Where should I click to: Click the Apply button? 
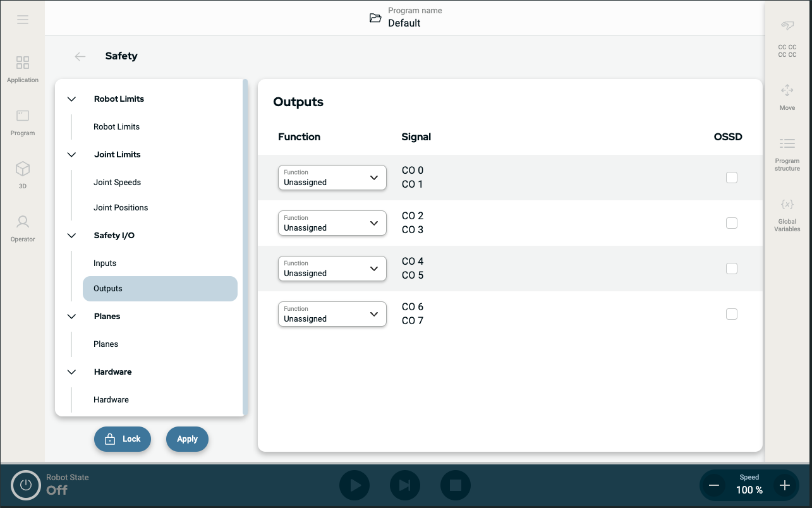click(x=187, y=439)
